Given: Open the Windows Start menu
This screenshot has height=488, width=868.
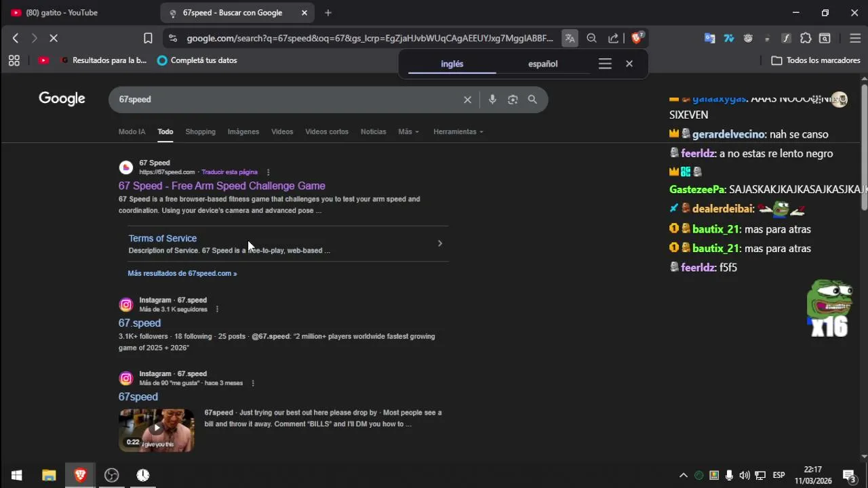Looking at the screenshot, I should 16,475.
